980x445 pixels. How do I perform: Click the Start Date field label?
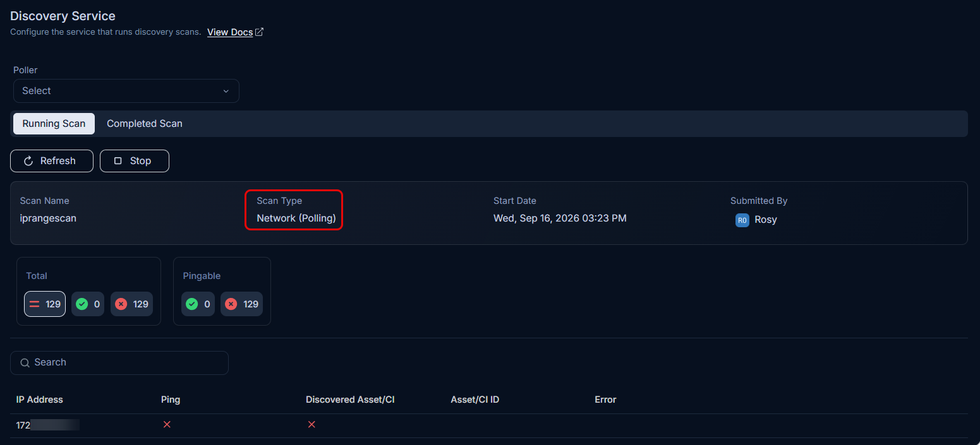(x=515, y=201)
